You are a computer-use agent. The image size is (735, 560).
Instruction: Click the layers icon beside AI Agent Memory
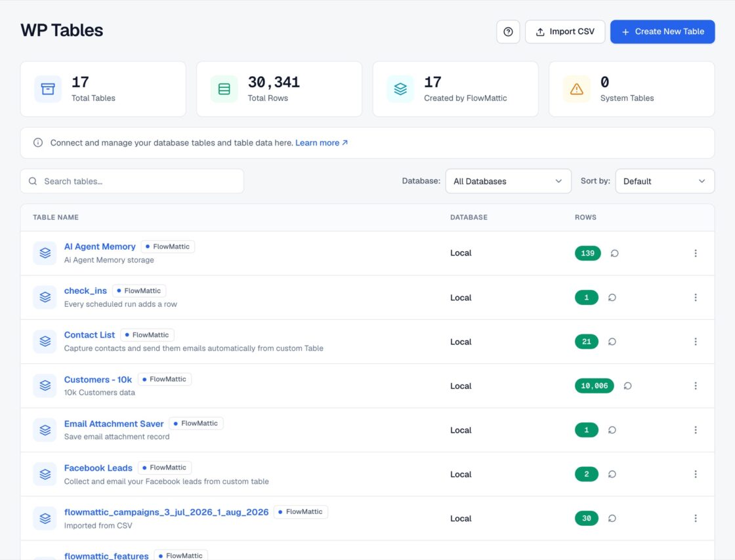pyautogui.click(x=45, y=253)
